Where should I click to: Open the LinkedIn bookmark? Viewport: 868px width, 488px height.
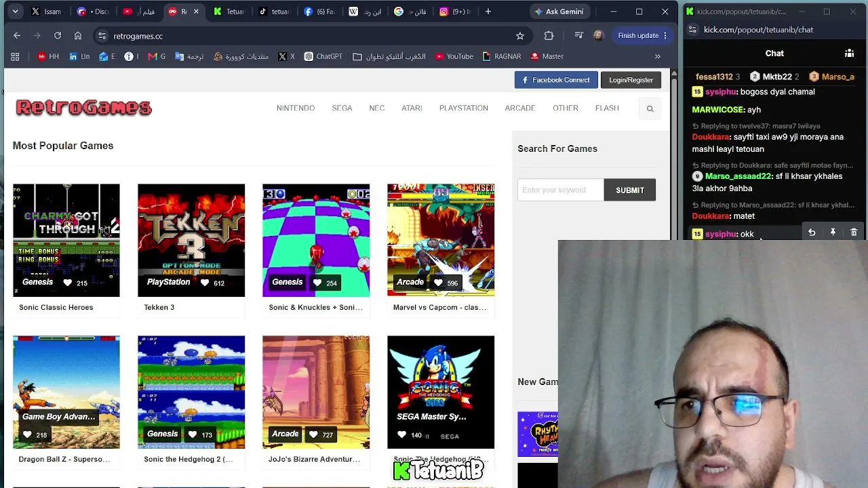tap(79, 57)
